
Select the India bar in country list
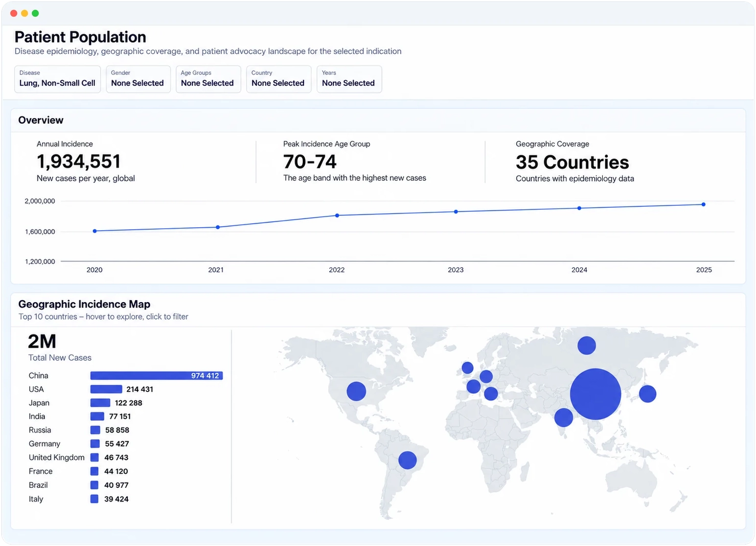coord(97,416)
